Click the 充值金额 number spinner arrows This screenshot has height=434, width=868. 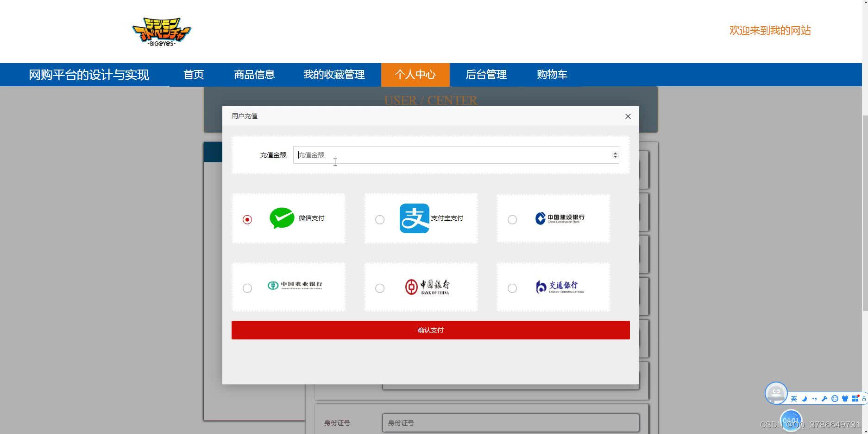[x=615, y=155]
